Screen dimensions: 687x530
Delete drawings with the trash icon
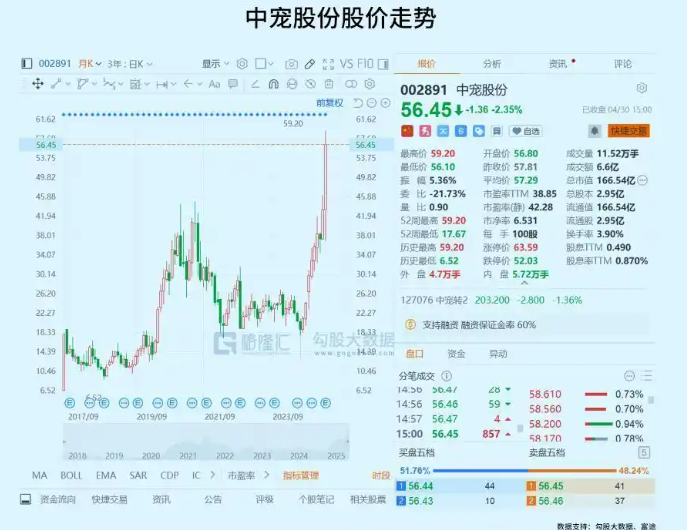tap(329, 84)
